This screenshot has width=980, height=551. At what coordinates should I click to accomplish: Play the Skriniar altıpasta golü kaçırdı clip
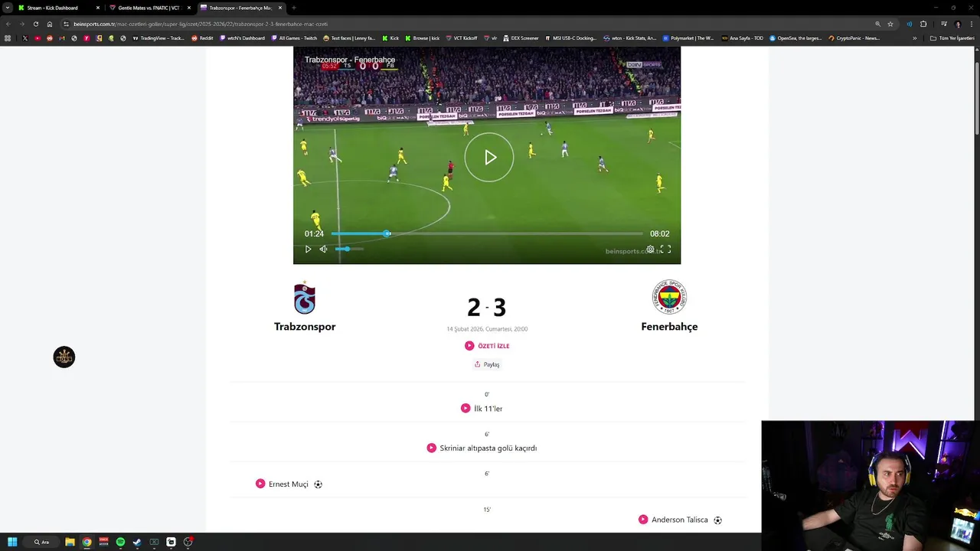482,448
